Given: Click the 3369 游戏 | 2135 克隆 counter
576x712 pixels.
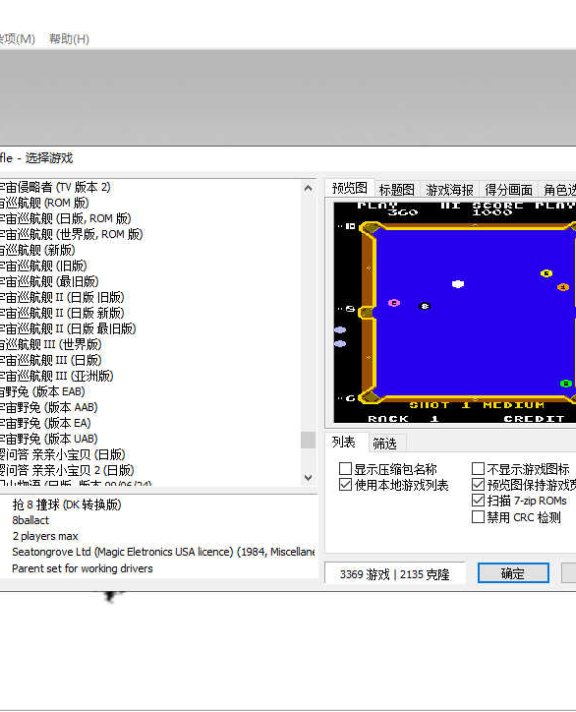Looking at the screenshot, I should point(394,574).
